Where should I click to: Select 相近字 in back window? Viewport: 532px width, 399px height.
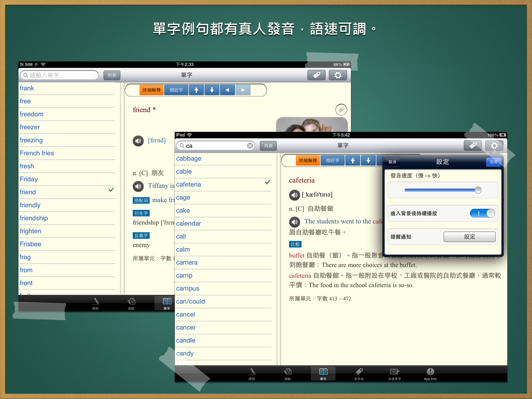(x=176, y=90)
